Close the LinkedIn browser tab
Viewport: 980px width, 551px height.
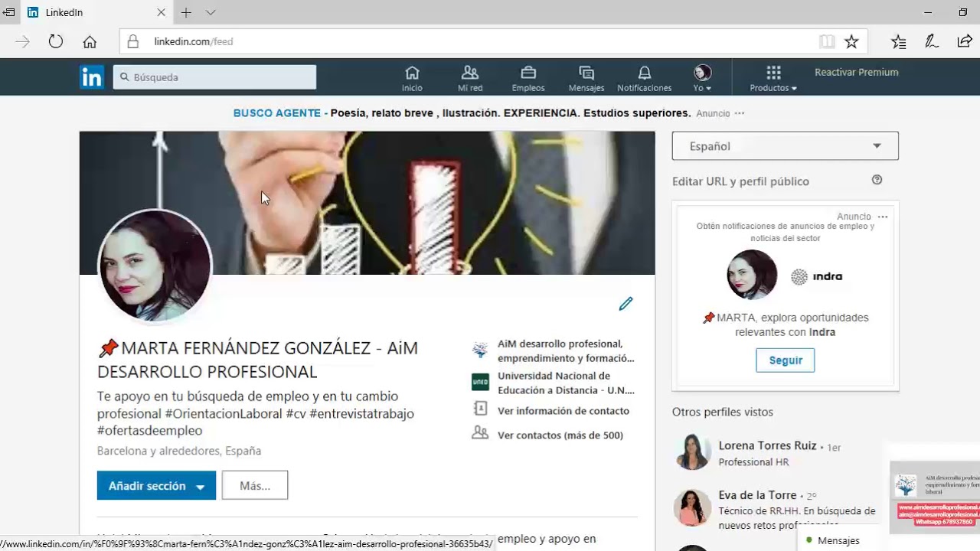(x=161, y=12)
